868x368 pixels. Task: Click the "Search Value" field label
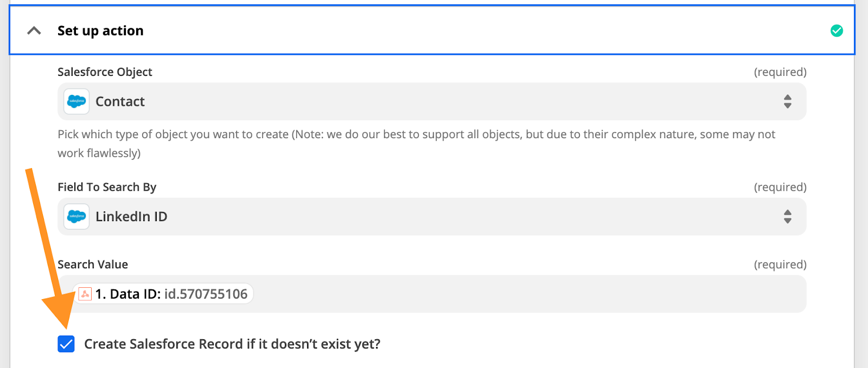tap(93, 264)
